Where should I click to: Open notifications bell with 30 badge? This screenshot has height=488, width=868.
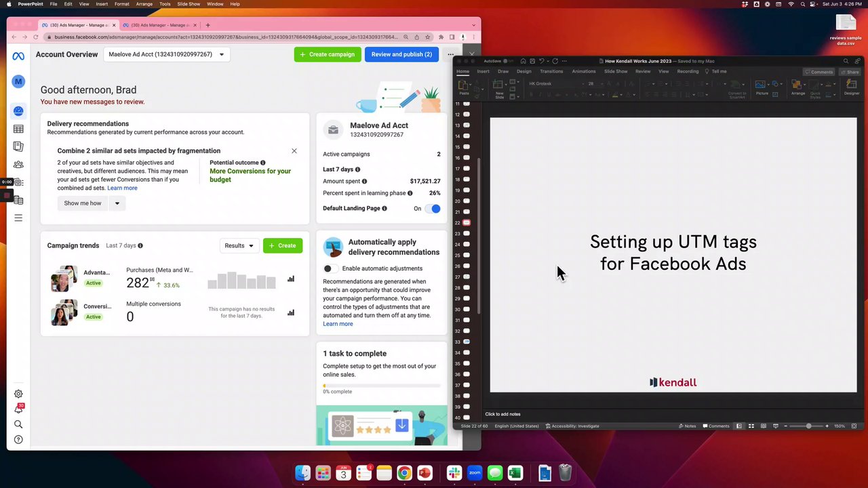(x=18, y=409)
